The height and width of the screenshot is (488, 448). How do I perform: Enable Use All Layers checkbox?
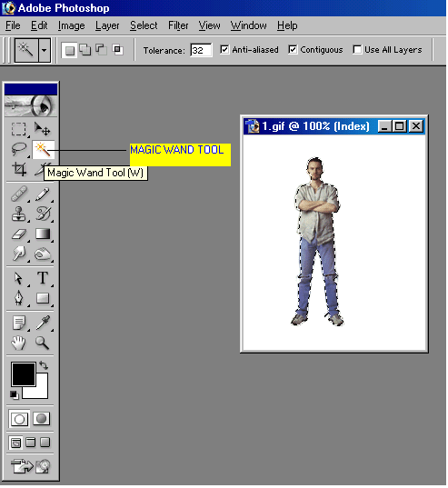click(x=357, y=49)
